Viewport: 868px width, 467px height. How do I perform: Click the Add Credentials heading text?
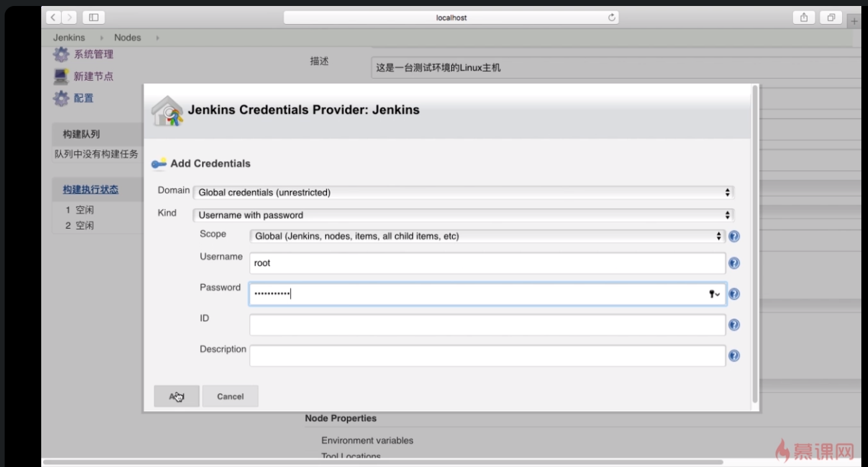click(211, 164)
